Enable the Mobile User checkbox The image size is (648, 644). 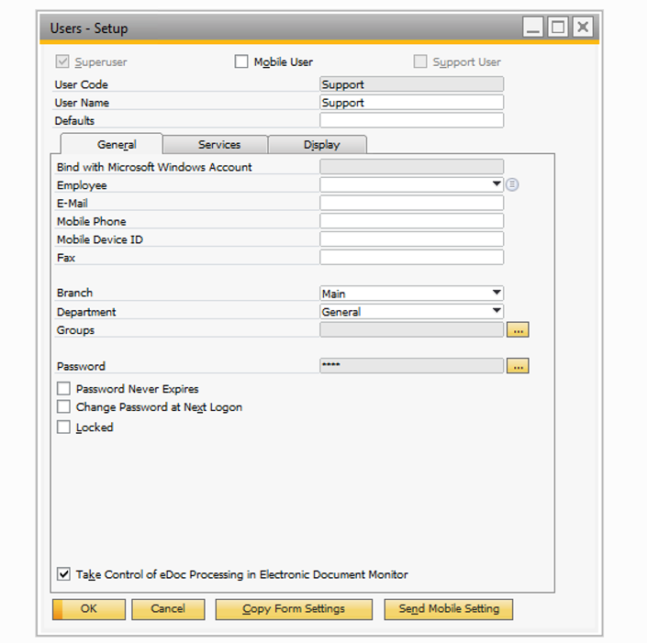tap(241, 61)
